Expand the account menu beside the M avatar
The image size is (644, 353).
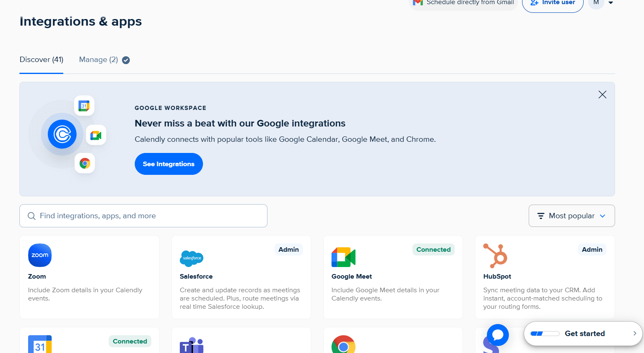tap(611, 3)
